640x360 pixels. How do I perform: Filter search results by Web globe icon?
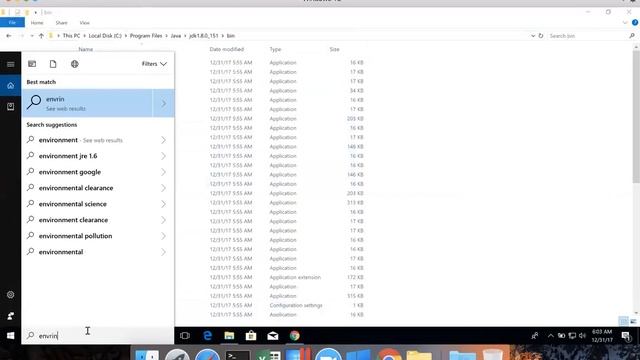coord(75,64)
